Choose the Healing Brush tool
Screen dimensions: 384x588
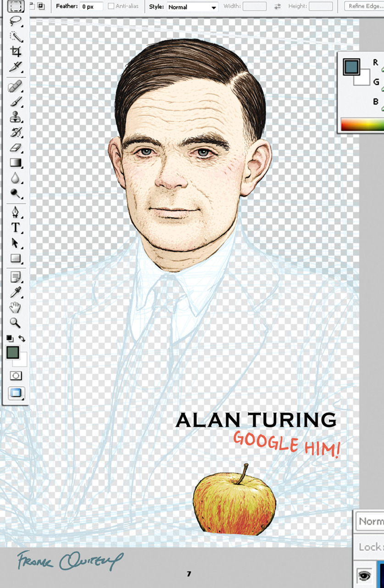pyautogui.click(x=16, y=86)
